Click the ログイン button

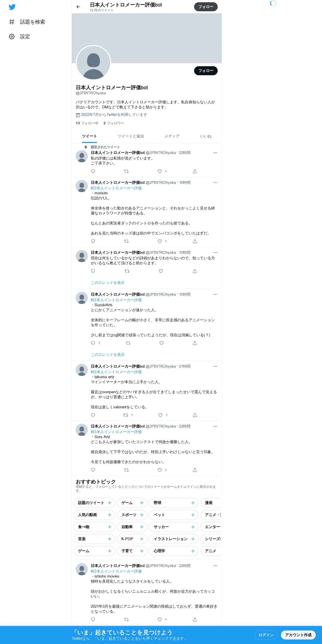pos(266,635)
